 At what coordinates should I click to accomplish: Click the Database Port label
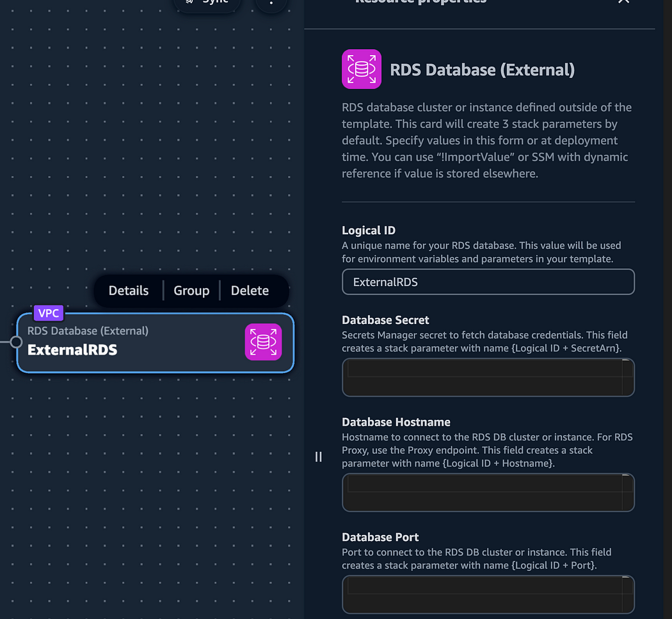pyautogui.click(x=380, y=537)
